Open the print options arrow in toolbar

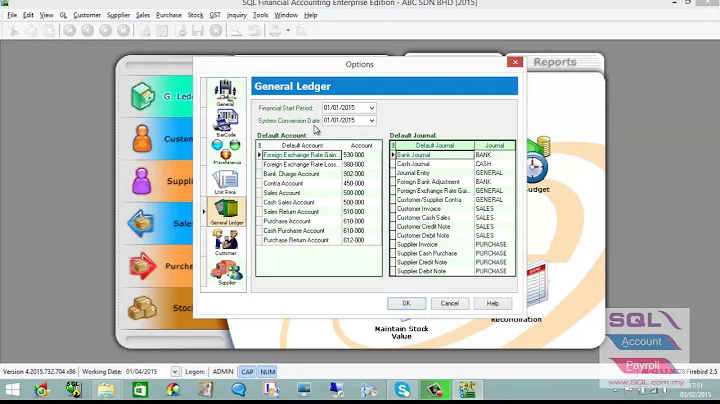[288, 31]
